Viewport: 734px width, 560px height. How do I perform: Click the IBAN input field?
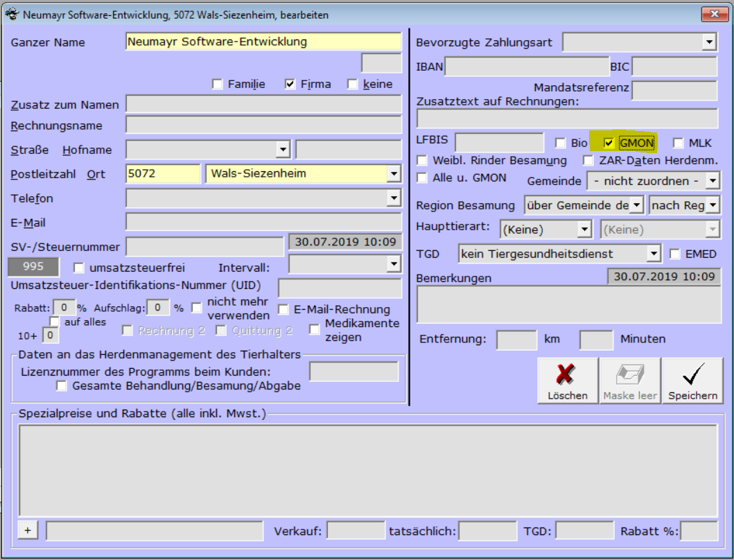527,67
